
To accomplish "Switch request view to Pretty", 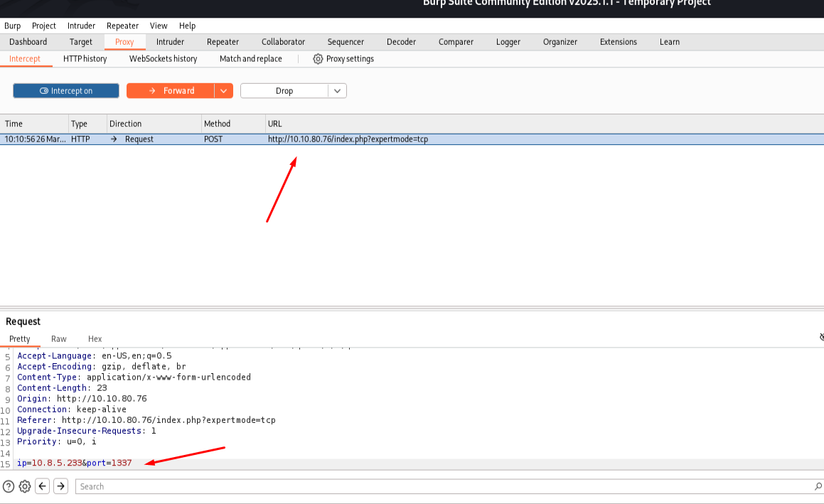I will (19, 339).
